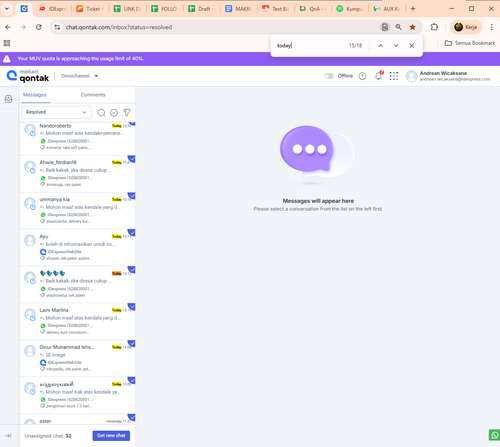The height and width of the screenshot is (447, 500).
Task: Open the colorful apps grid launcher
Action: click(x=394, y=76)
